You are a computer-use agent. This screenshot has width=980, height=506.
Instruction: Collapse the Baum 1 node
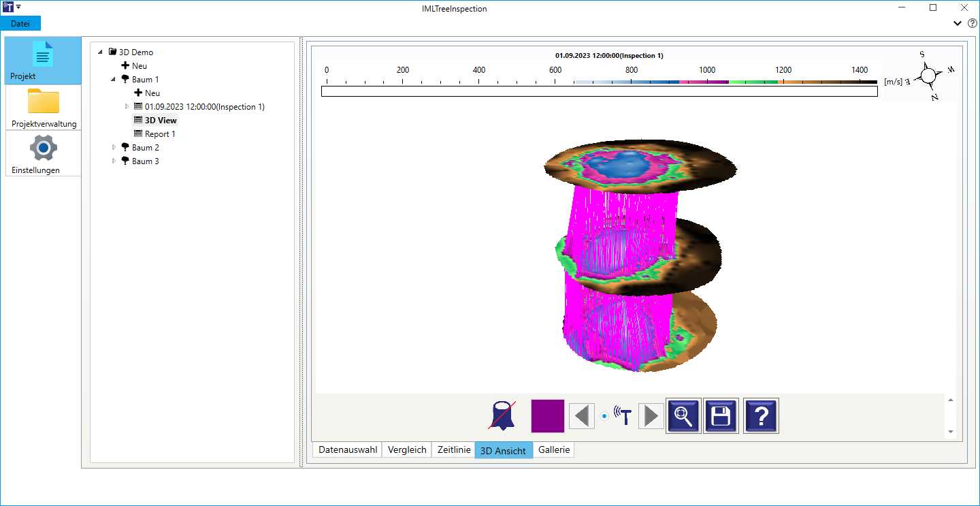pyautogui.click(x=114, y=79)
